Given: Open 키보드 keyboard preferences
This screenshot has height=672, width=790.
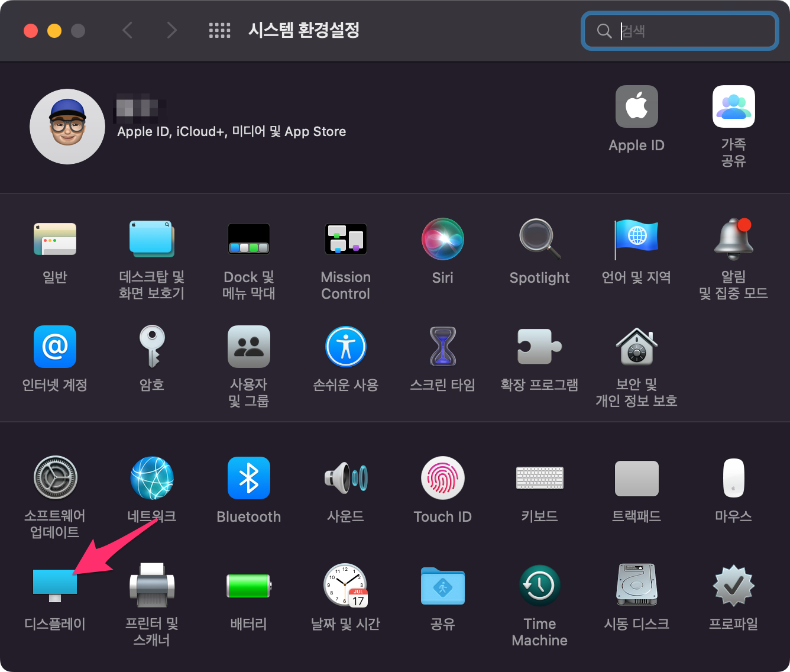Looking at the screenshot, I should click(x=540, y=477).
